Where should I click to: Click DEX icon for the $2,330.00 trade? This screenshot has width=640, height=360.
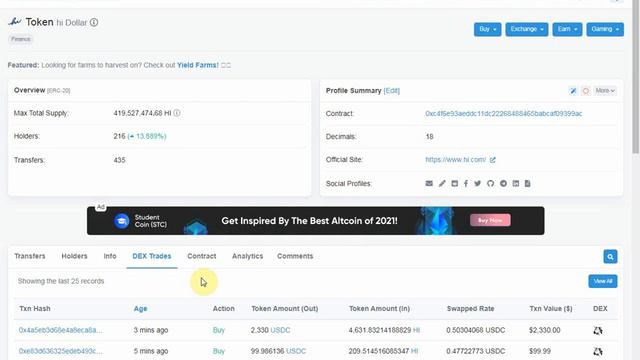pos(598,330)
